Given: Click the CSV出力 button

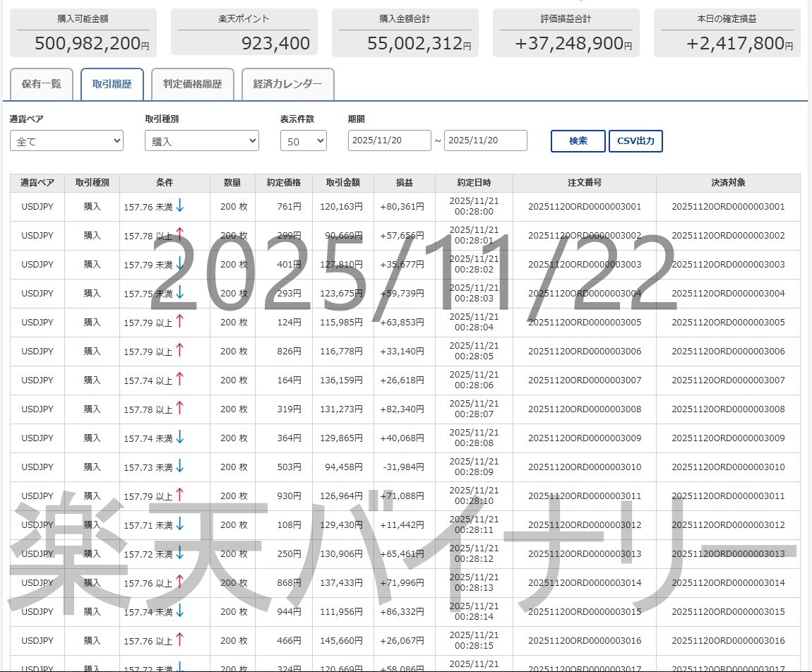Looking at the screenshot, I should pos(635,140).
